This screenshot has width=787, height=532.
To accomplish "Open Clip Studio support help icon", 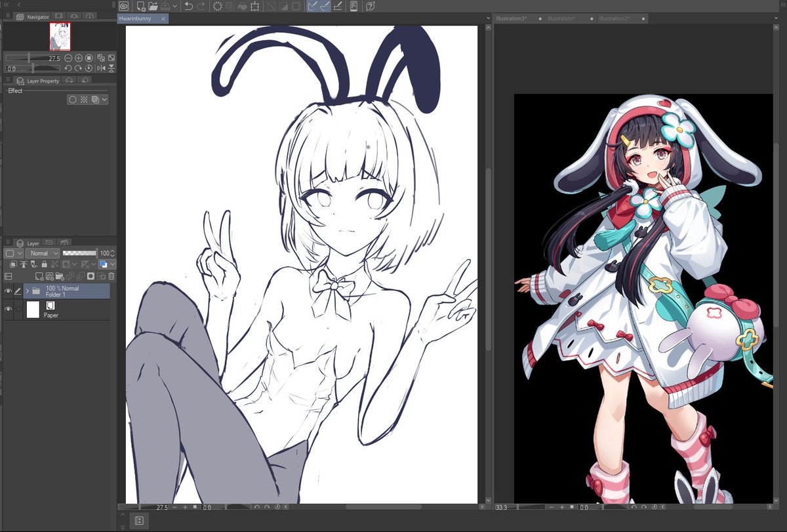I will point(371,6).
